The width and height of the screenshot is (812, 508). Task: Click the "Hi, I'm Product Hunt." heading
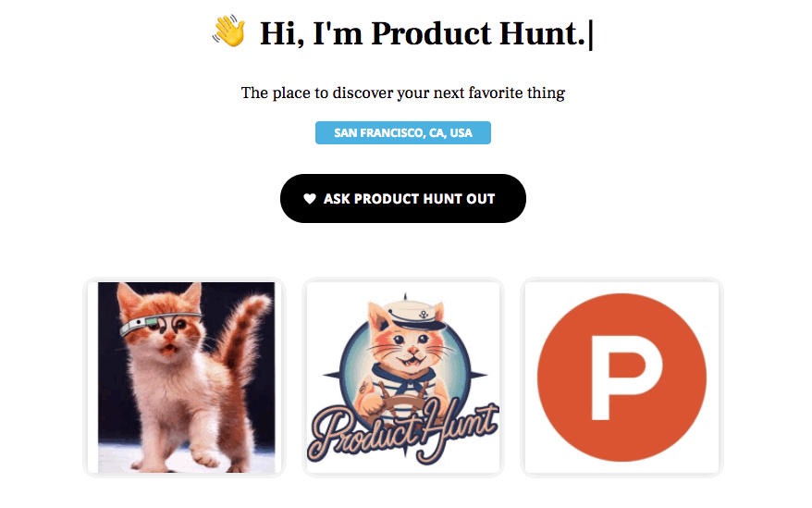[x=422, y=33]
